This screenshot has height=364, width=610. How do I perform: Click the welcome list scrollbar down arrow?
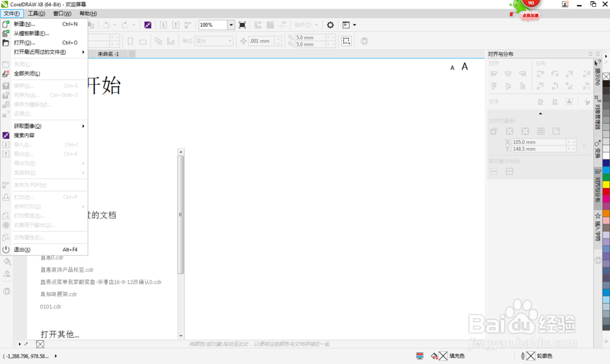coord(181,335)
